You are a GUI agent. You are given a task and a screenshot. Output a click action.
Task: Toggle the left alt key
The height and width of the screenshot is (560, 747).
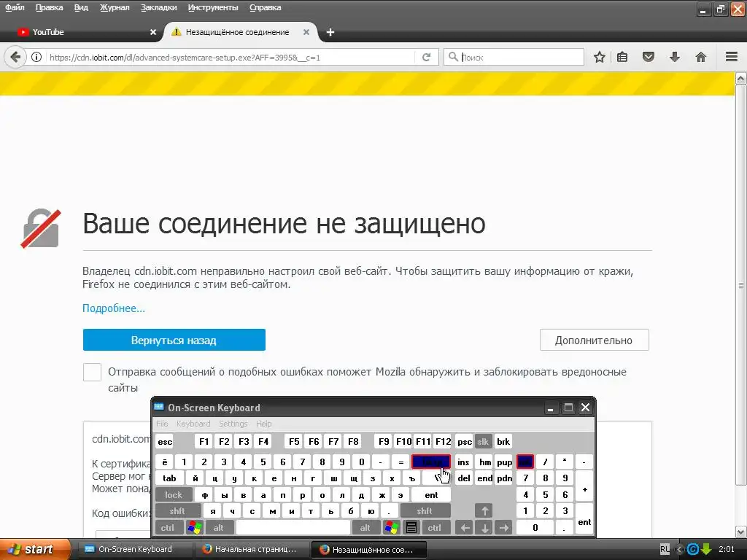pyautogui.click(x=219, y=527)
